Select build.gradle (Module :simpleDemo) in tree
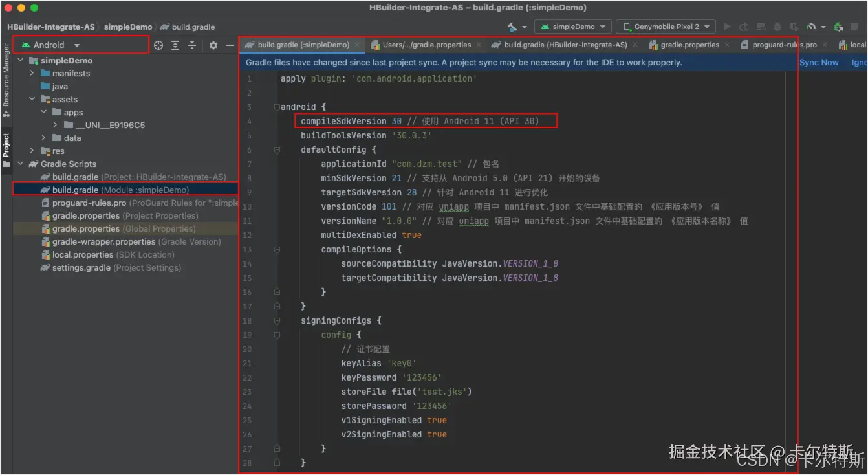 [x=126, y=190]
